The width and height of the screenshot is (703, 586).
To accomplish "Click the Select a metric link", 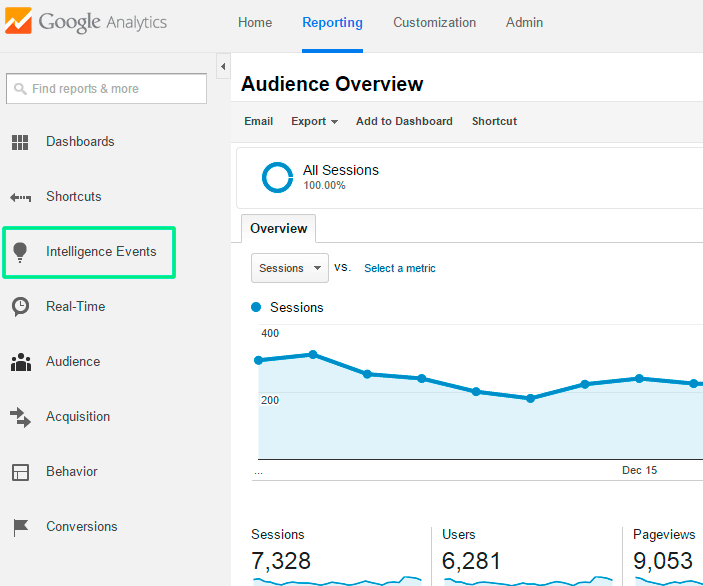I will click(x=399, y=268).
